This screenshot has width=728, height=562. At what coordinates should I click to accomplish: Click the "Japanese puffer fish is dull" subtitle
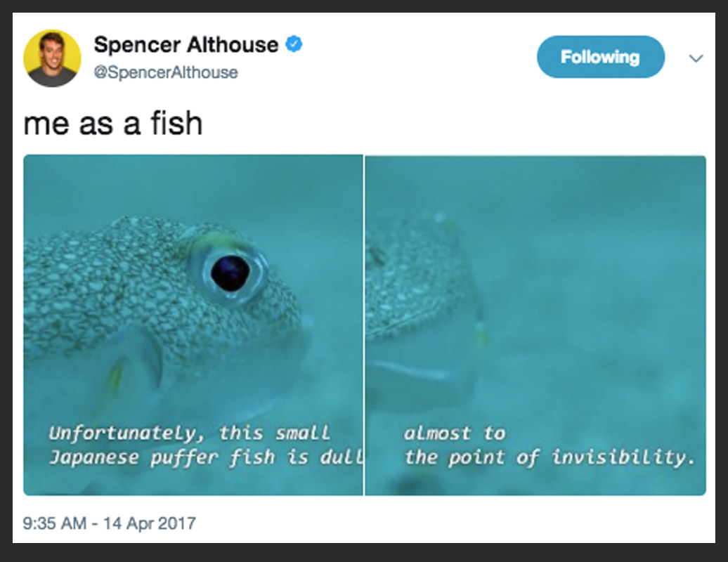click(x=206, y=457)
